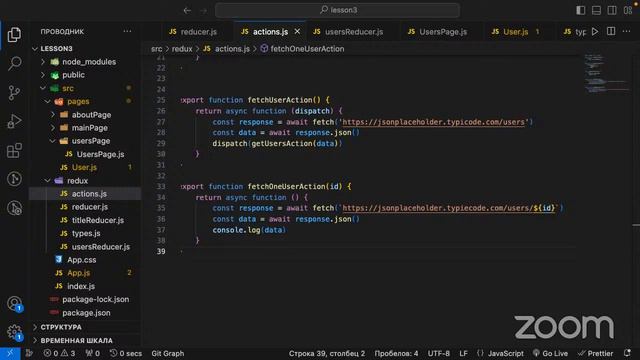Click the code minimap
640x360 pixels.
tap(607, 73)
